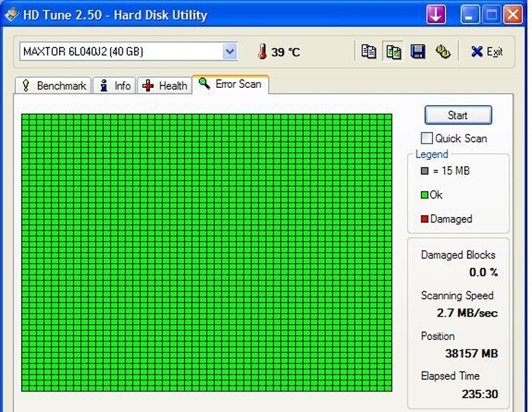Image resolution: width=532 pixels, height=412 pixels.
Task: Switch to the Health tab
Action: click(x=165, y=86)
